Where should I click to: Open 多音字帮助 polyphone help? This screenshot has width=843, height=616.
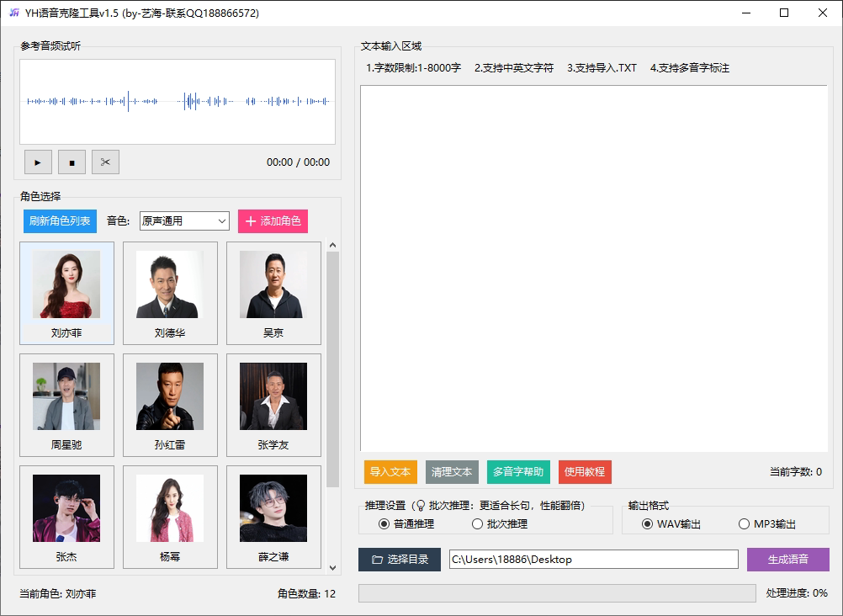(x=518, y=472)
